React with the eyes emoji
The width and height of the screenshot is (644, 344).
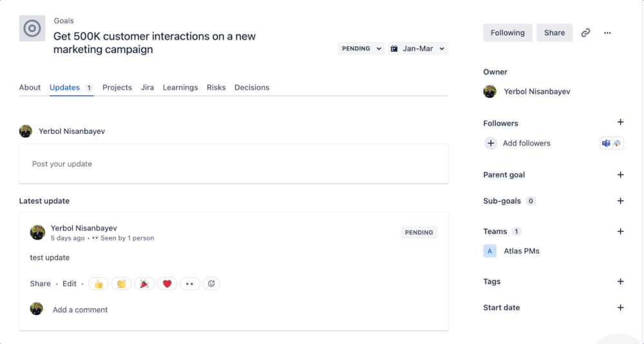point(190,283)
